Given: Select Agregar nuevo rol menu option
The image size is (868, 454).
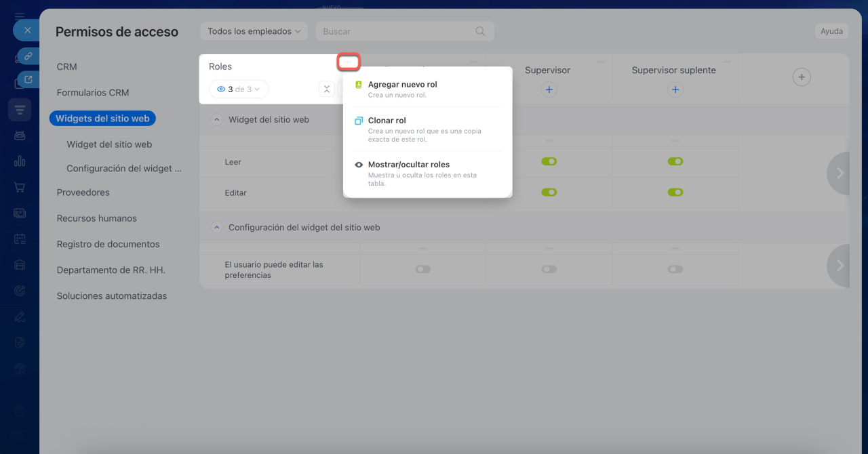Looking at the screenshot, I should tap(402, 85).
